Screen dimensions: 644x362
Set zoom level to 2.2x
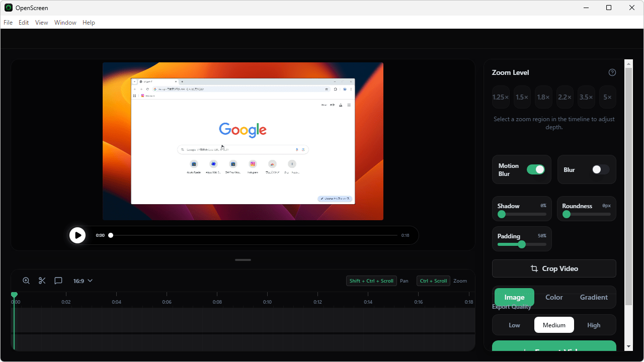[x=565, y=97]
